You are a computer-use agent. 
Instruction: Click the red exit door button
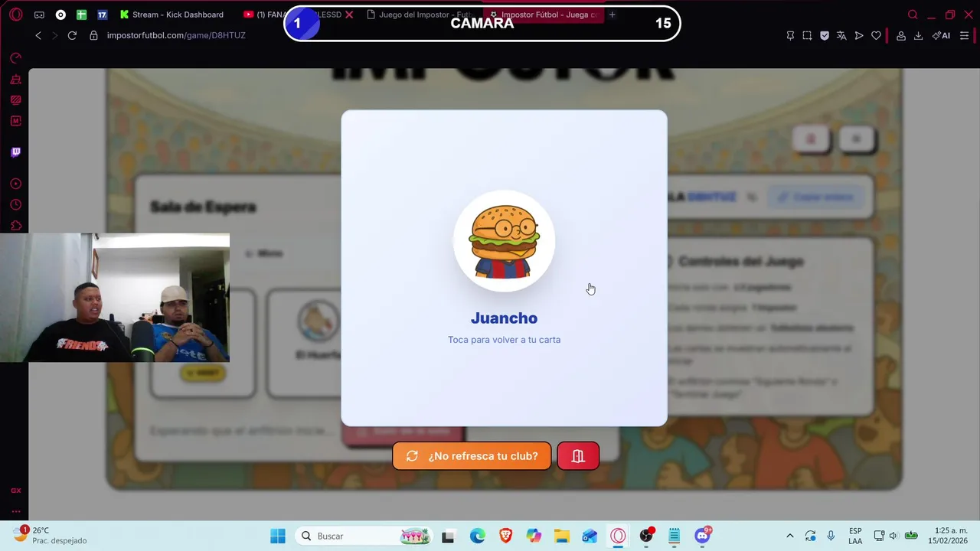(578, 456)
